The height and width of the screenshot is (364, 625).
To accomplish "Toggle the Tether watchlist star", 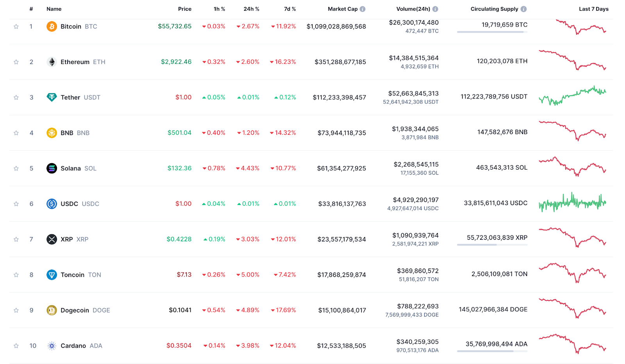I will click(x=16, y=98).
